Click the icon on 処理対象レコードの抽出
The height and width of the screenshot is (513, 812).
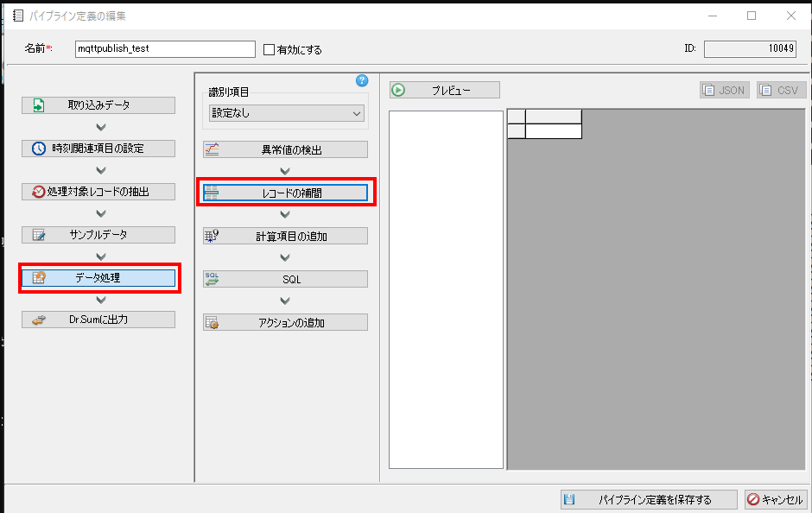38,192
